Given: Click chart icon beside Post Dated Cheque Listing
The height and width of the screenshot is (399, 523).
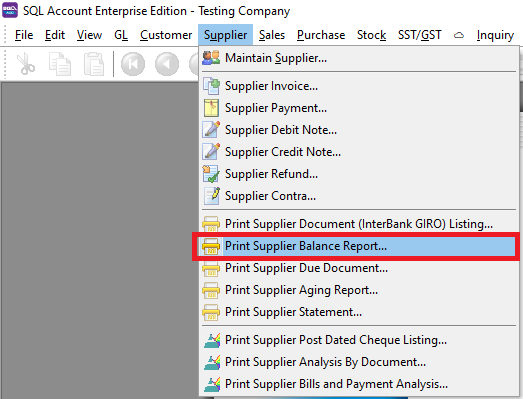Looking at the screenshot, I should [x=212, y=340].
